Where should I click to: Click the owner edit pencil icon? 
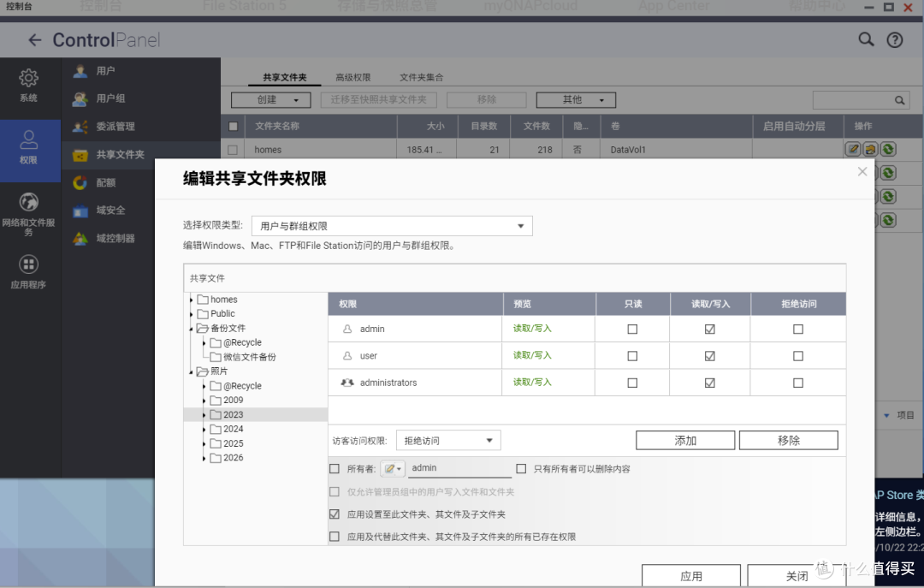(x=393, y=469)
